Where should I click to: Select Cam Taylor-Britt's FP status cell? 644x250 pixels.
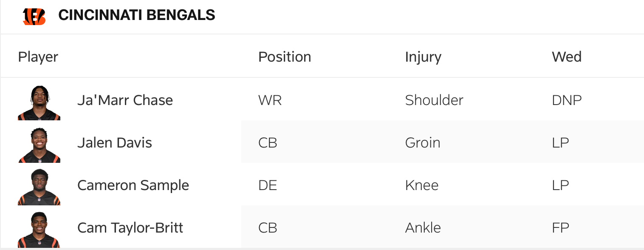(560, 228)
